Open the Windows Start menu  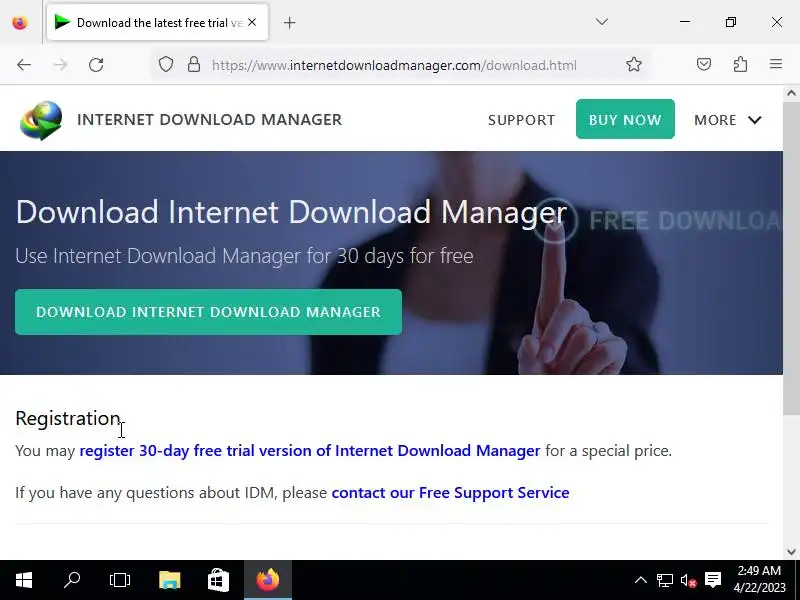[x=24, y=580]
